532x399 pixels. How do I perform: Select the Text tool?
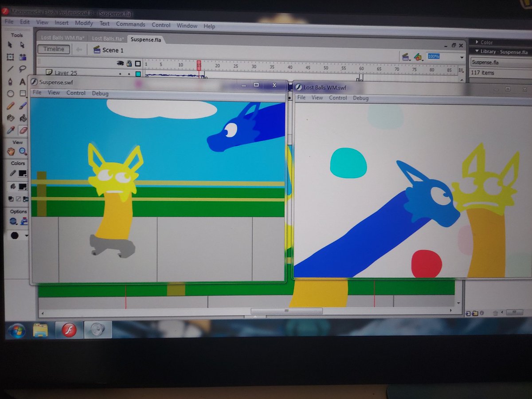[22, 82]
